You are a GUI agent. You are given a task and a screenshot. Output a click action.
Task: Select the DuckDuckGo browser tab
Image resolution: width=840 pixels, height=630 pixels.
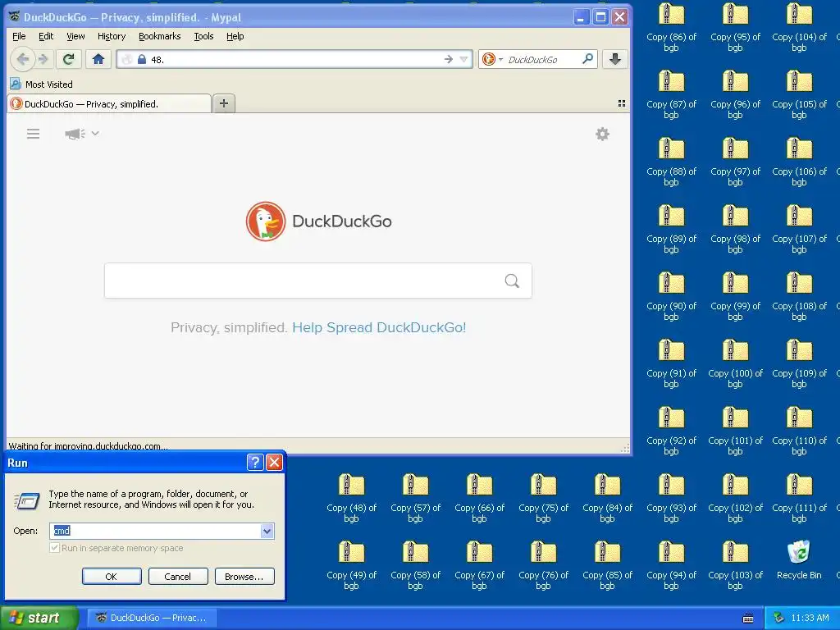[x=109, y=104]
